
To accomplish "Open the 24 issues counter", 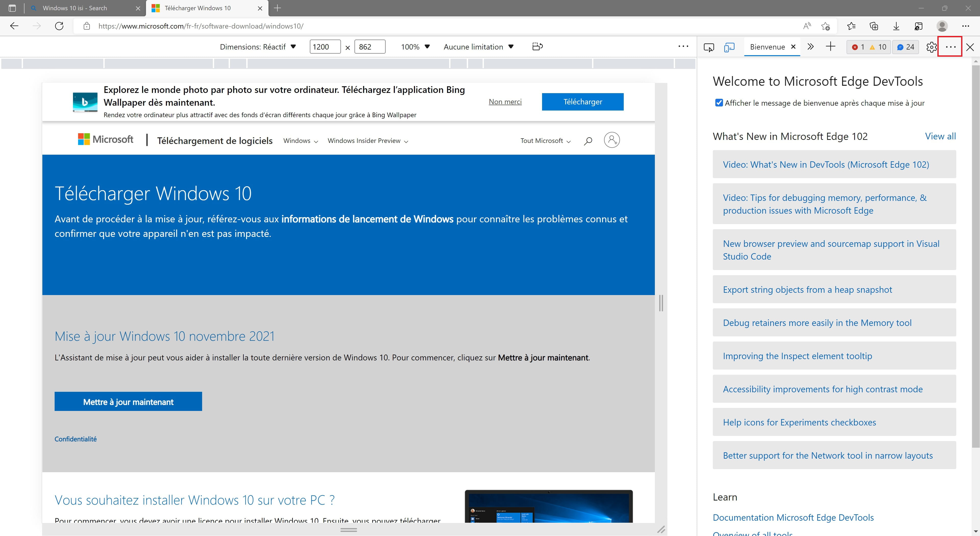I will coord(905,47).
